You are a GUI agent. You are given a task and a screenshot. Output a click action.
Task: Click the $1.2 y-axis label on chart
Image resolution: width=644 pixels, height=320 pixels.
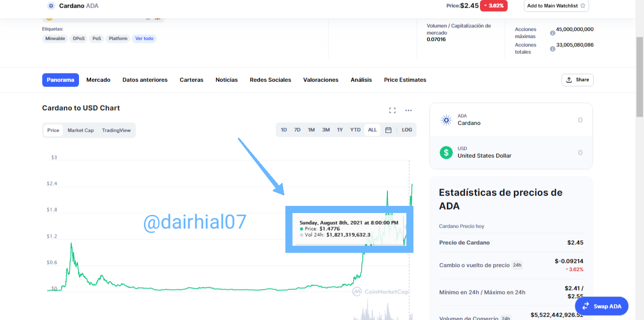[52, 237]
